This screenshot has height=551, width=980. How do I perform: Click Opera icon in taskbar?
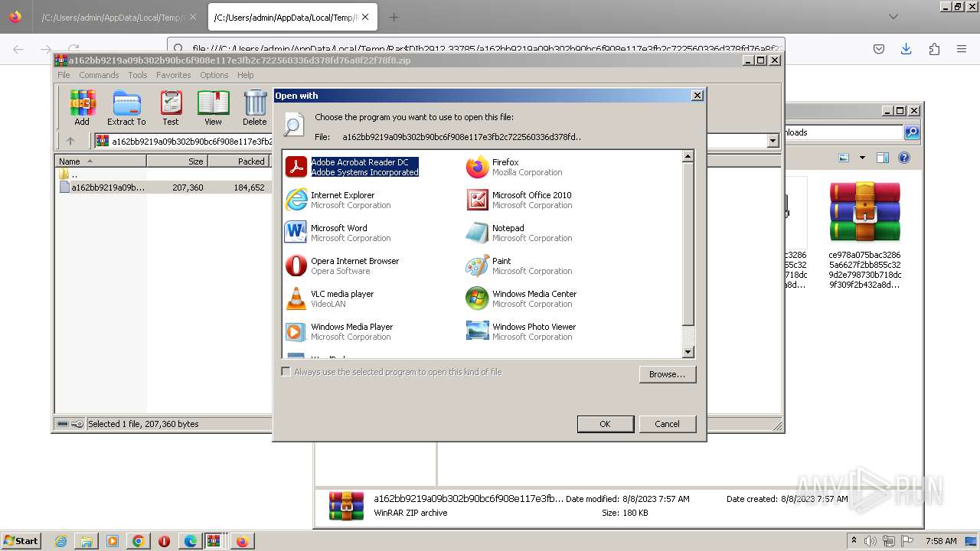pyautogui.click(x=164, y=541)
